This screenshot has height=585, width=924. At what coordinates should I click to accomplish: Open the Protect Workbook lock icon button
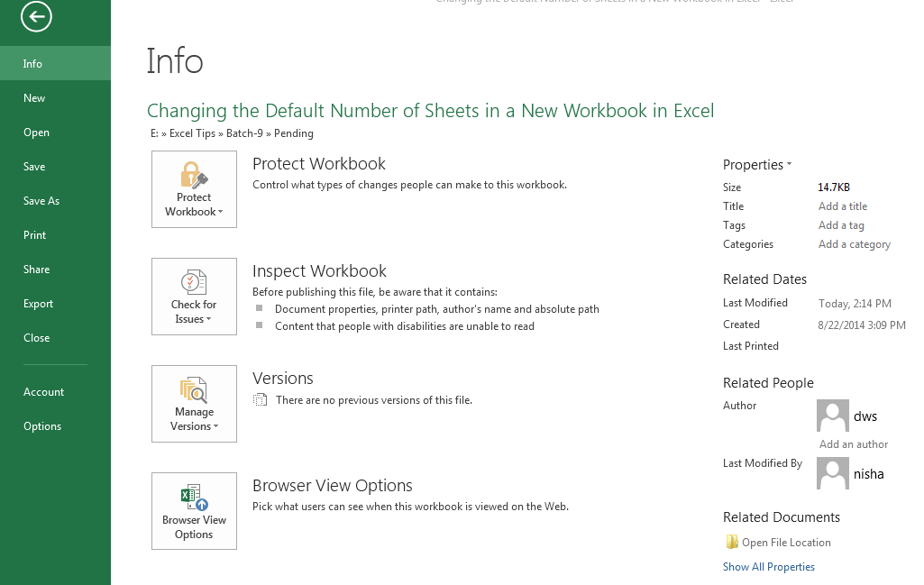coord(194,189)
